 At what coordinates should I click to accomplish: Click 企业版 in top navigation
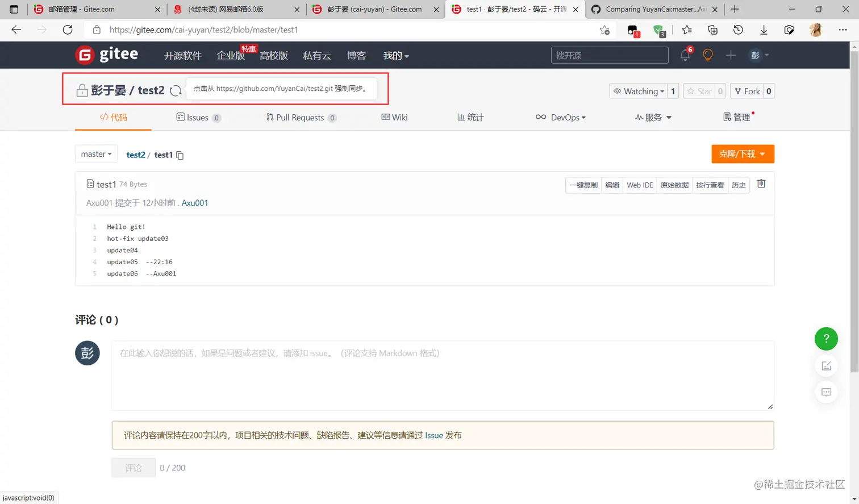pos(231,55)
